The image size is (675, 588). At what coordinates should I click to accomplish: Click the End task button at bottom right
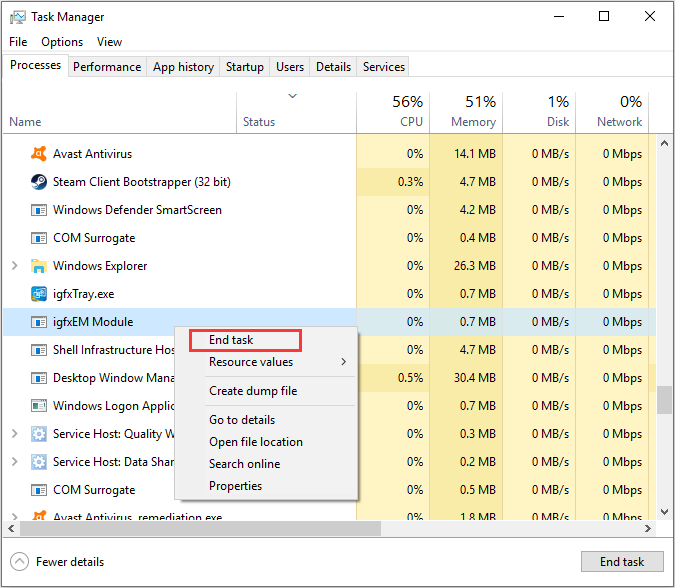(622, 562)
